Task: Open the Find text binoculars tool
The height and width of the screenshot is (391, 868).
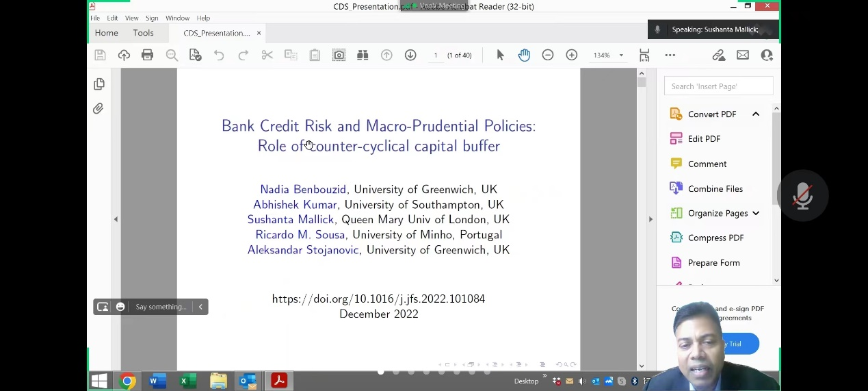Action: click(x=363, y=55)
